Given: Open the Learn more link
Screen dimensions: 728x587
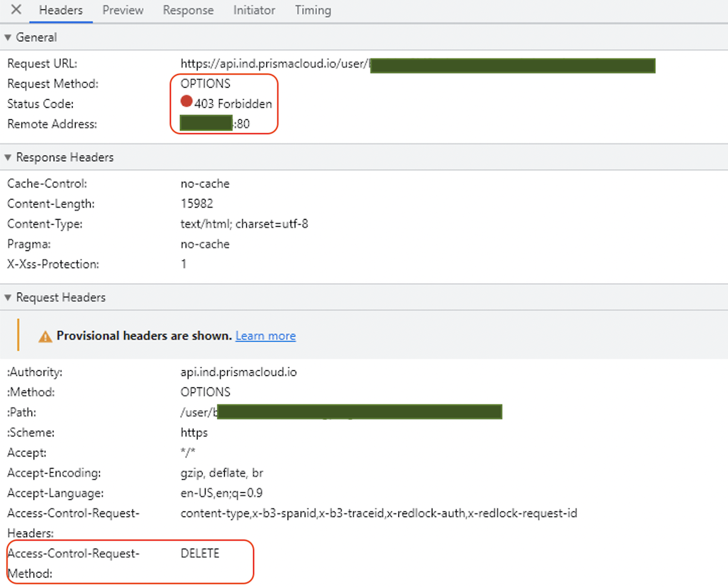Looking at the screenshot, I should click(266, 335).
